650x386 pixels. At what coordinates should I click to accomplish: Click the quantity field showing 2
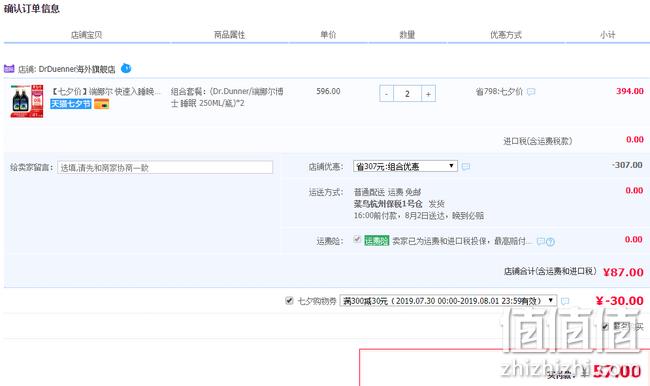coord(407,94)
